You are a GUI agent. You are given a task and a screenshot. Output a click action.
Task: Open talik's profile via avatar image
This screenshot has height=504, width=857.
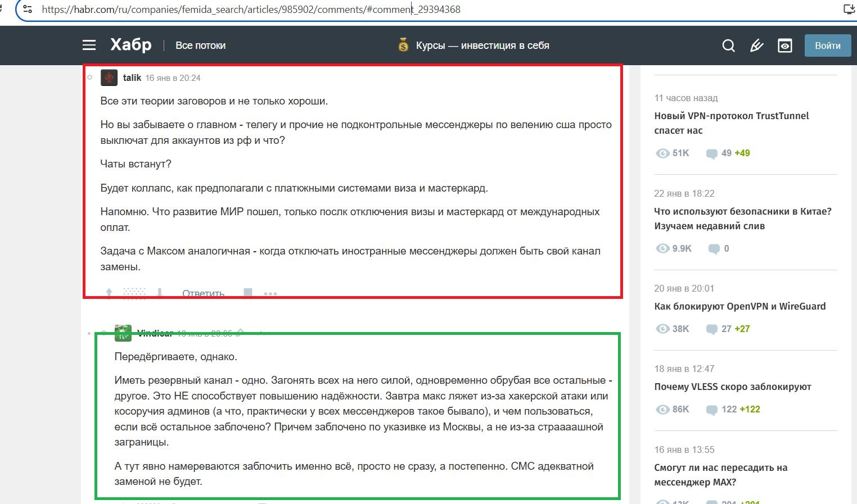tap(109, 78)
